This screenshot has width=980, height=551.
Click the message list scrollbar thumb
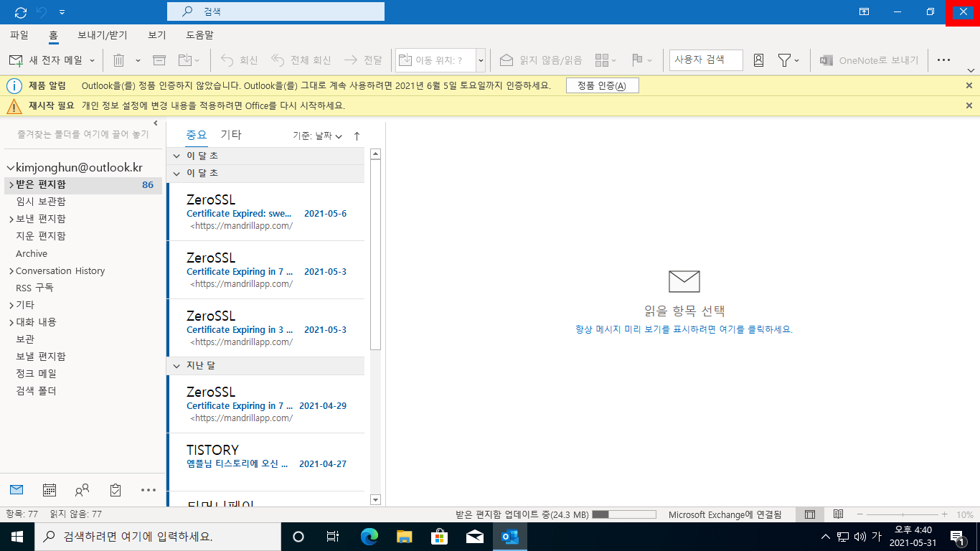[375, 256]
